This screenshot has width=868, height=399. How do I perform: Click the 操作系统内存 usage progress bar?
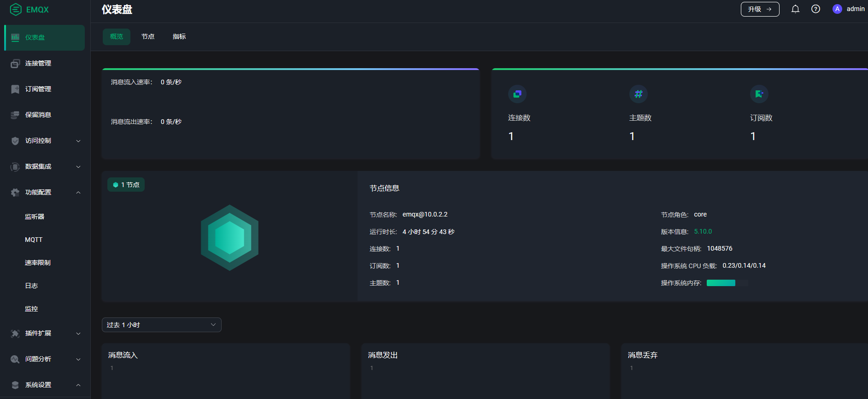(x=727, y=283)
